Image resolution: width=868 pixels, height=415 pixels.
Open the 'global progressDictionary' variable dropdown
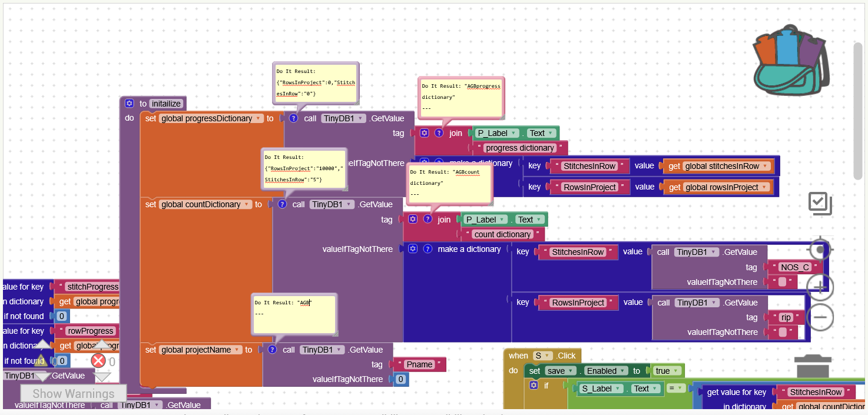pos(258,118)
